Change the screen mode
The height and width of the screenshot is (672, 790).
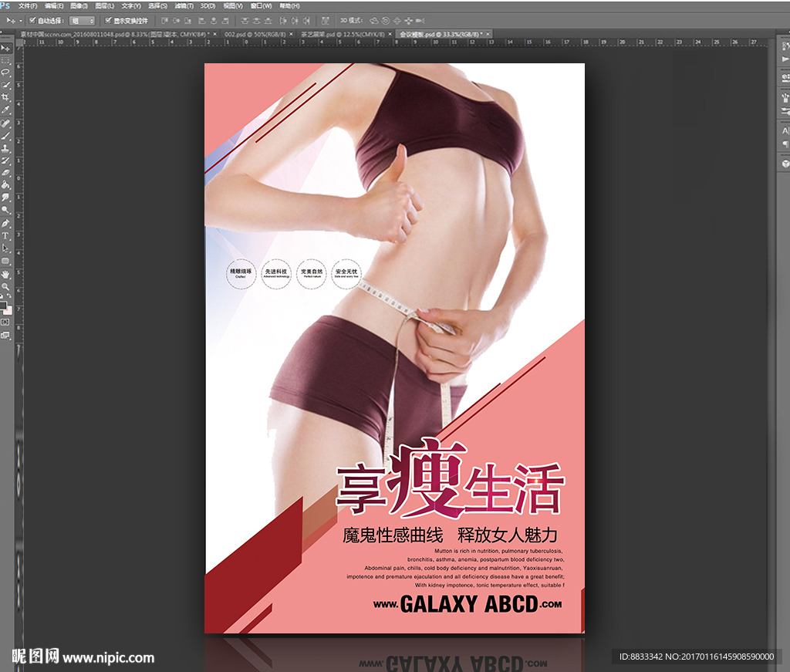coord(5,334)
